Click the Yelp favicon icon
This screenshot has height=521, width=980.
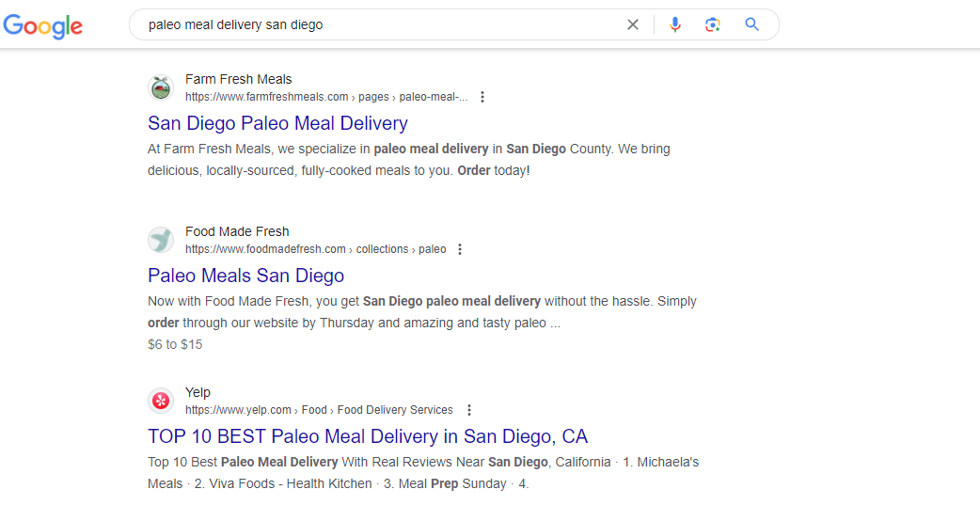[161, 402]
